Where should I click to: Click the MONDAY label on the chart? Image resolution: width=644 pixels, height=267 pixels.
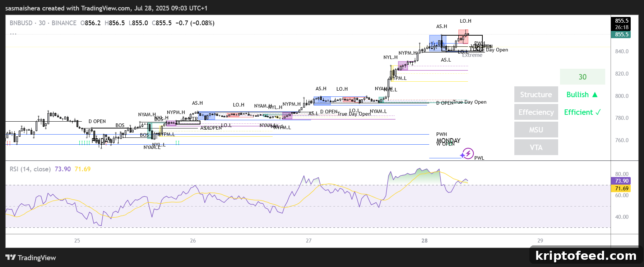tap(448, 140)
